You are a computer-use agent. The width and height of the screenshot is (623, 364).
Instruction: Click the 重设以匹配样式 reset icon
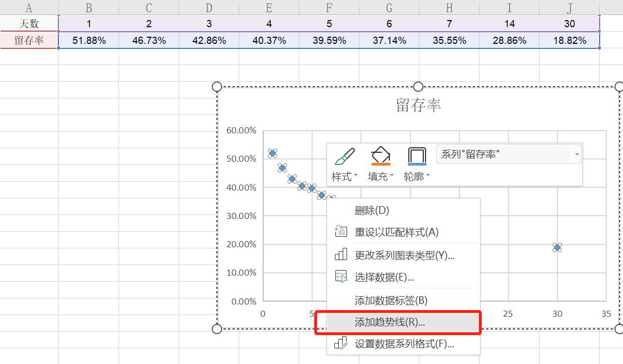(341, 231)
